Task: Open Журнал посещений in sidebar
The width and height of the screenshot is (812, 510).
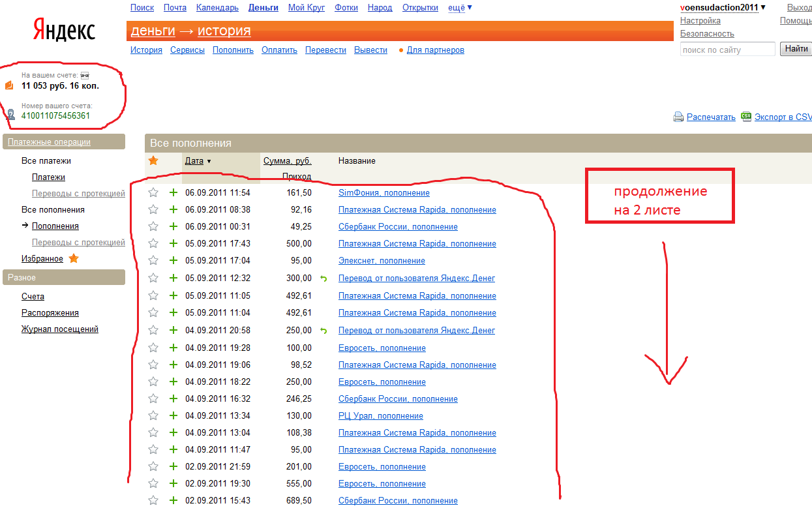Action: point(60,329)
